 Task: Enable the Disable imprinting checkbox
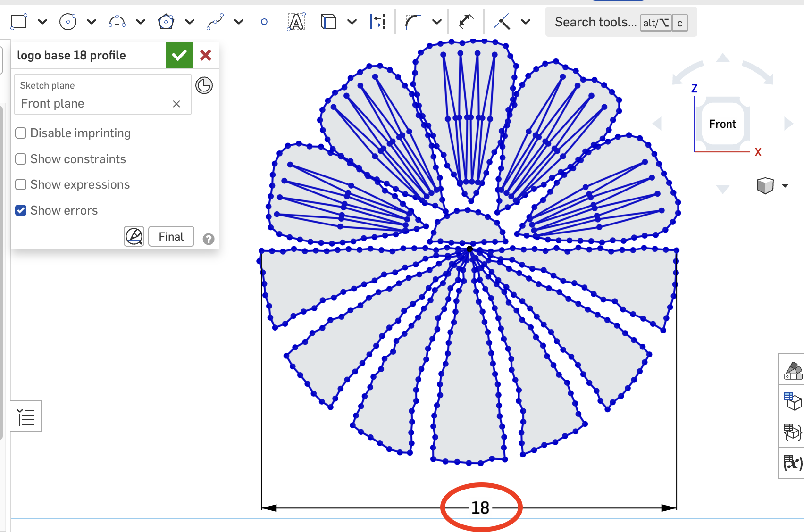pos(21,133)
